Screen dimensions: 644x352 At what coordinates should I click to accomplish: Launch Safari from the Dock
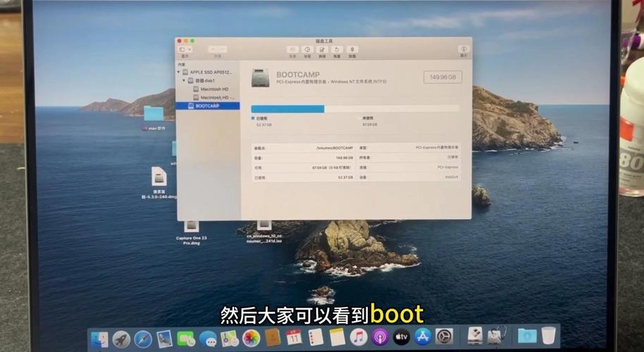pyautogui.click(x=143, y=339)
